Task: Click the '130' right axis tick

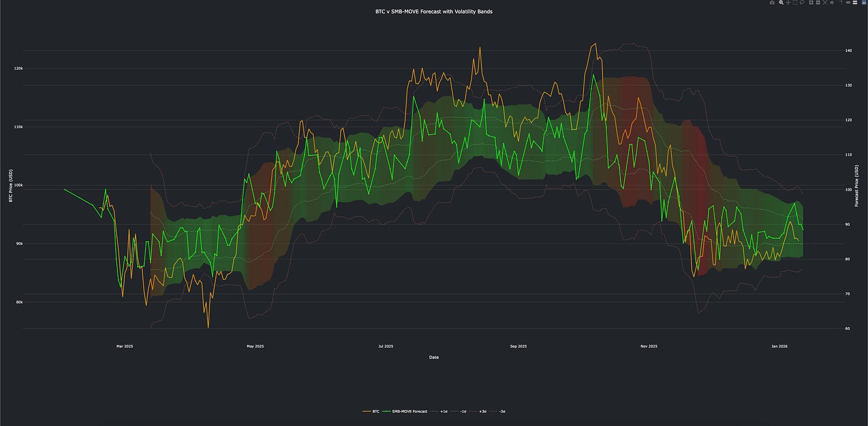Action: [x=848, y=85]
